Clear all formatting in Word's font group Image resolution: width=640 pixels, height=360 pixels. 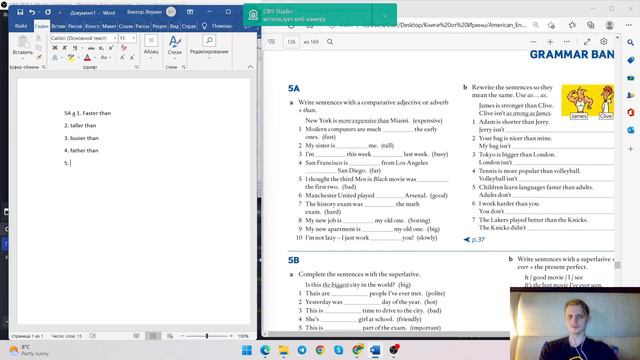124,48
